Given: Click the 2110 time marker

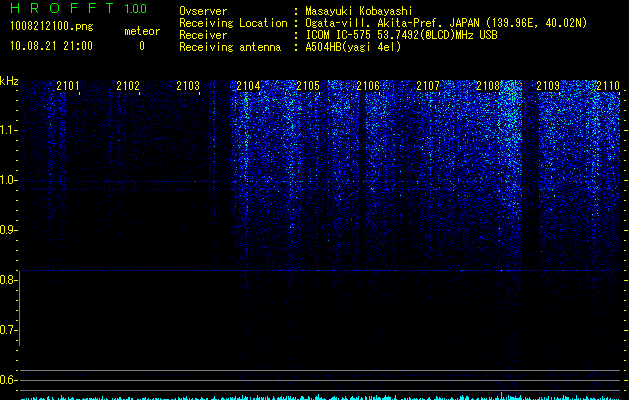Looking at the screenshot, I should pyautogui.click(x=608, y=85).
